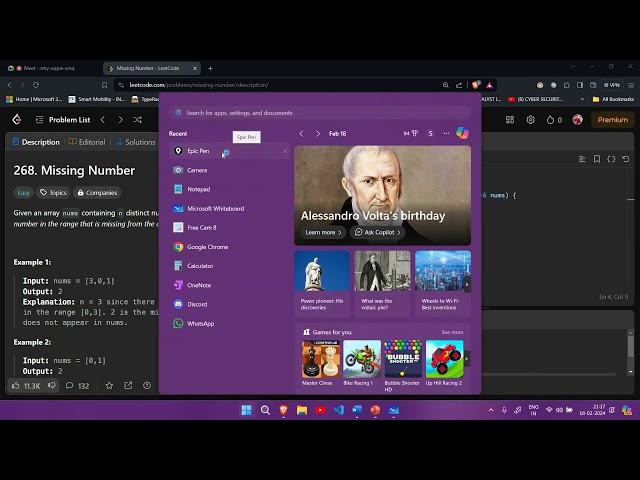640x480 pixels.
Task: Launch Free Cam 8 from Recent
Action: (230, 228)
